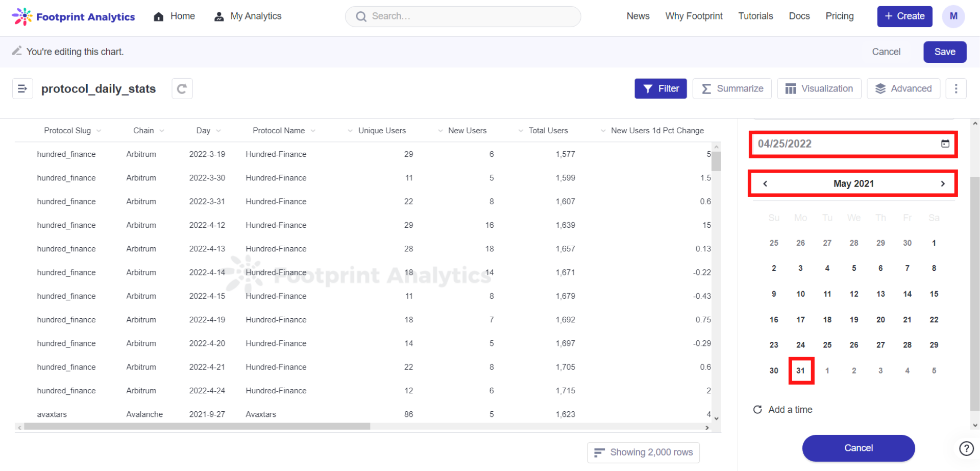Click the Avalanche chain cell
Screen dimensions: 980x471
[144, 414]
